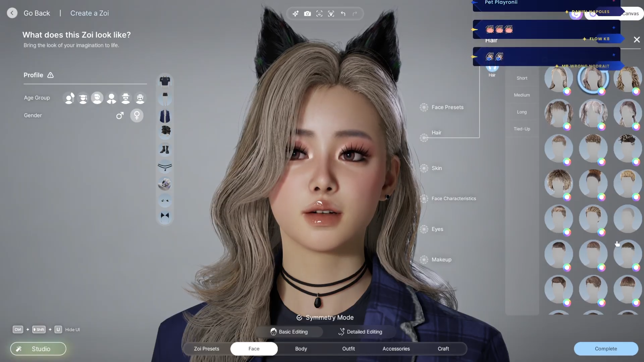Select the male gender symbol
Viewport: 644px width, 362px height.
click(x=120, y=116)
